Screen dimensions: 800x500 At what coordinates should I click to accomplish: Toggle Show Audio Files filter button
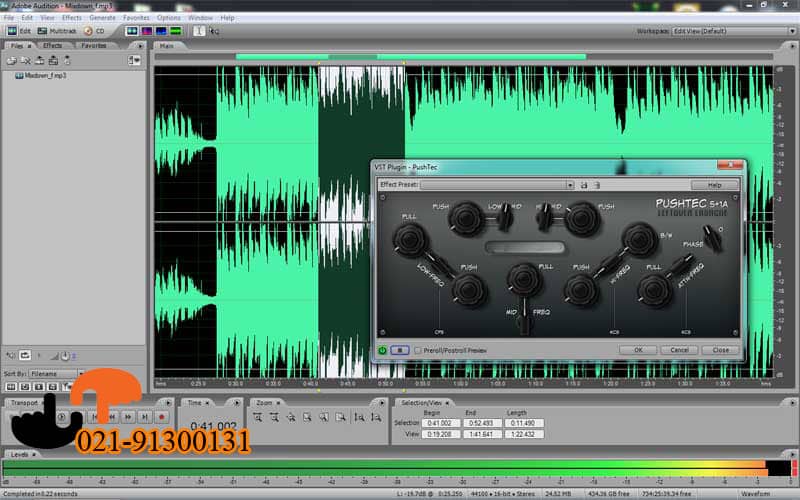pos(11,387)
